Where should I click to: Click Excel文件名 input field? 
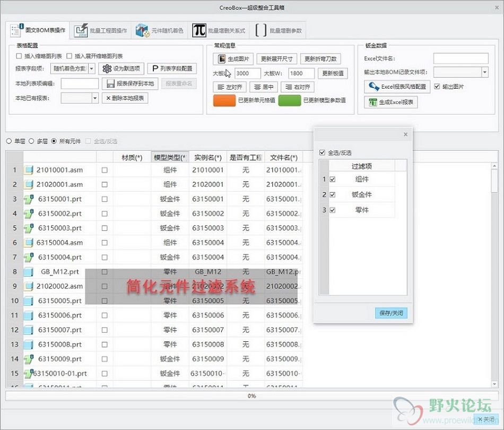460,58
